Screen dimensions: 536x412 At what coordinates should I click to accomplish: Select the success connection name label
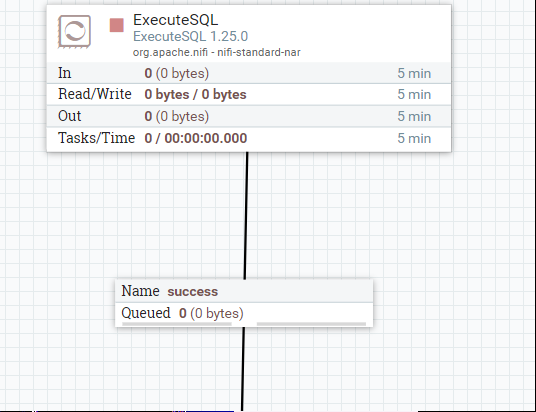tap(193, 292)
